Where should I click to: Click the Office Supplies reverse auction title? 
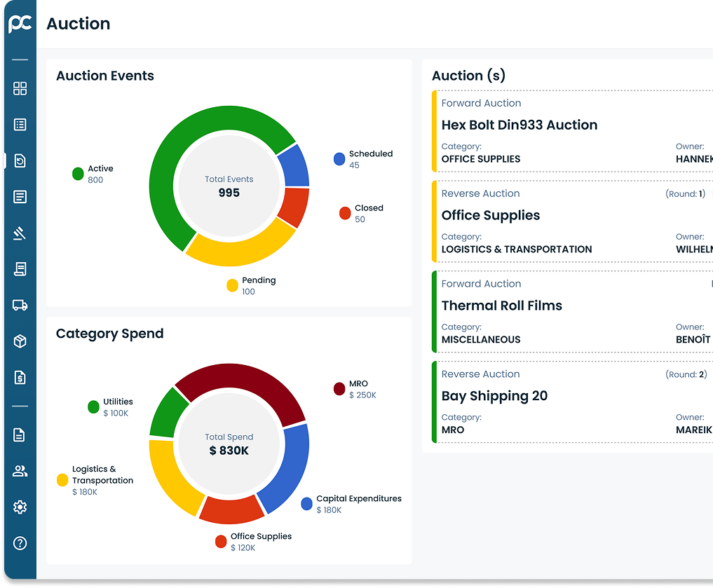(491, 216)
